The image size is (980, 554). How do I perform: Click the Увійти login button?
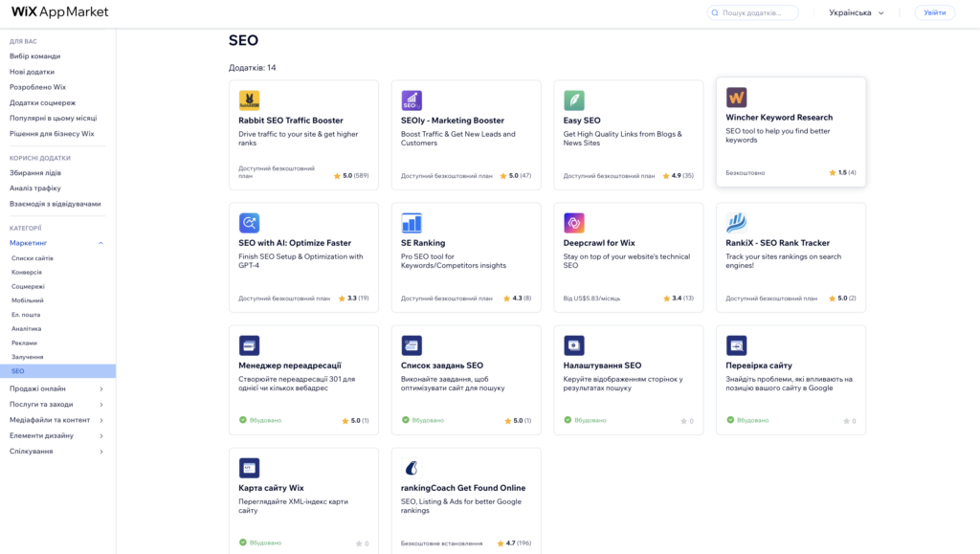[934, 13]
